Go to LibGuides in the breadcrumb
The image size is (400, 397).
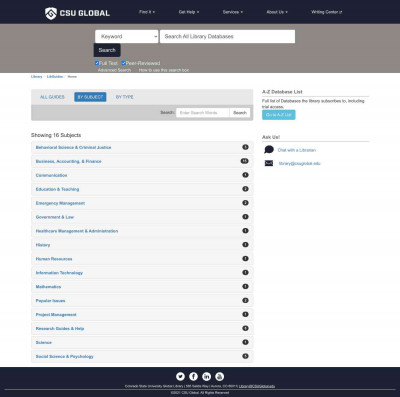(55, 77)
